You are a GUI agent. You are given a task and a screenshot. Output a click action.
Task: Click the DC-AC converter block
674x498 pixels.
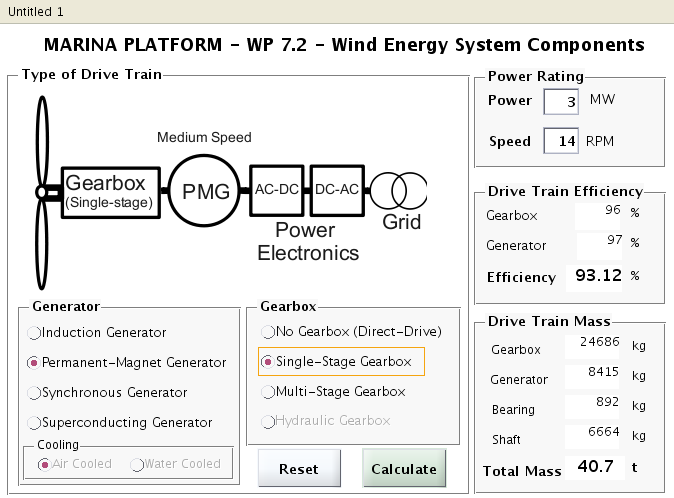(x=337, y=189)
